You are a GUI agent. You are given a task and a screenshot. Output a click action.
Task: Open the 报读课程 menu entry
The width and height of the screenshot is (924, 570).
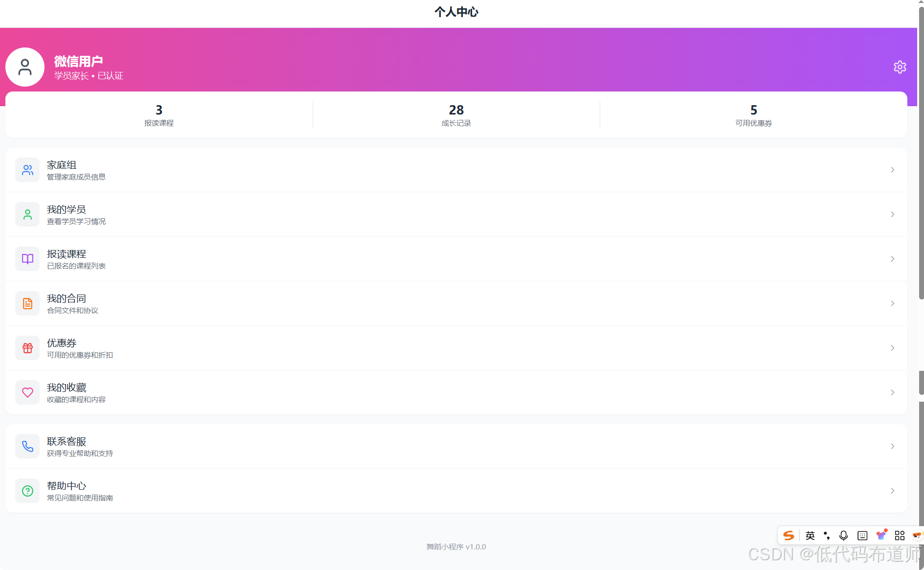coord(456,259)
